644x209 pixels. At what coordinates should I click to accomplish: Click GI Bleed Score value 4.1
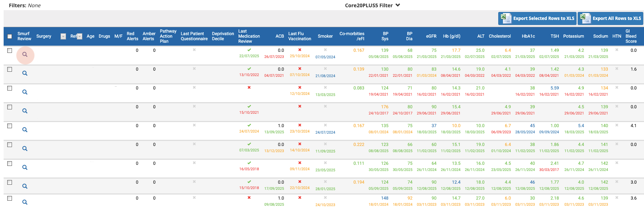pyautogui.click(x=633, y=126)
